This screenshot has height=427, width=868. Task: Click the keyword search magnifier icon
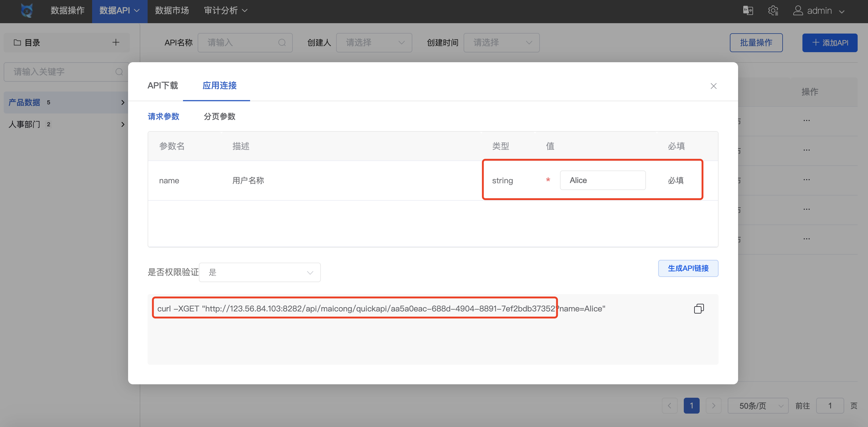119,72
